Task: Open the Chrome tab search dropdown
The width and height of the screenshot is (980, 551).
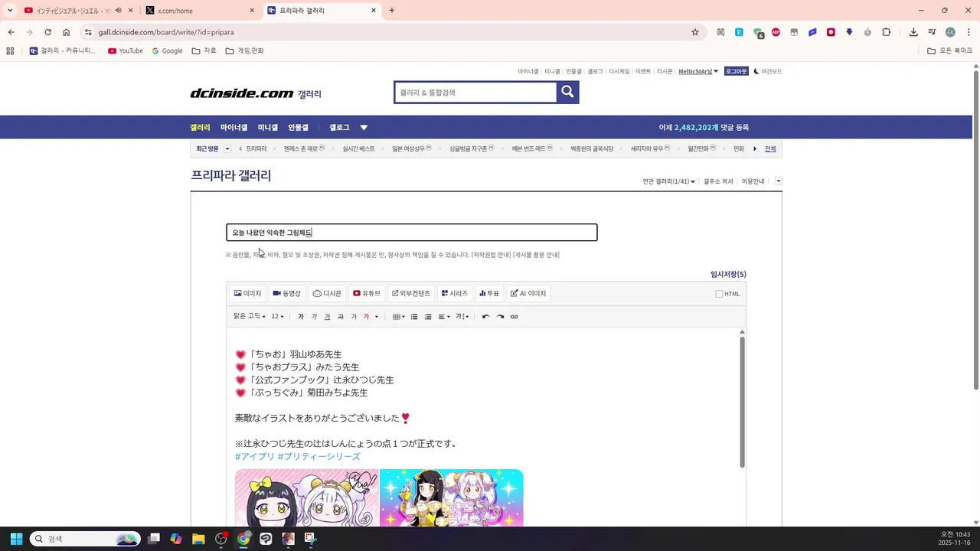Action: pos(10,11)
